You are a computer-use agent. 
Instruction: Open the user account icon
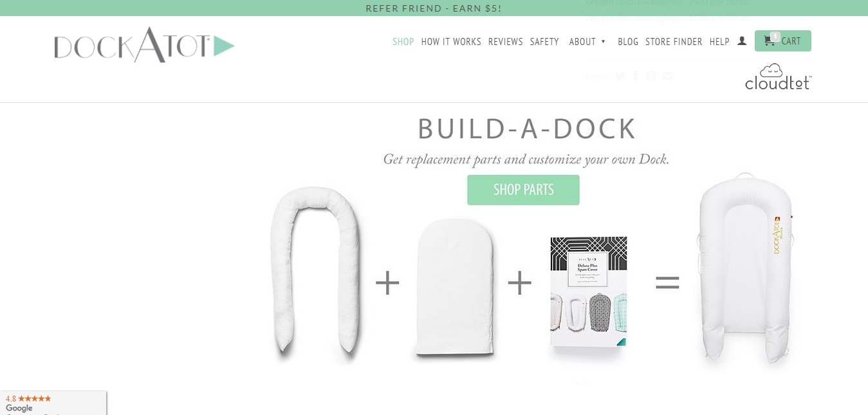coord(742,41)
